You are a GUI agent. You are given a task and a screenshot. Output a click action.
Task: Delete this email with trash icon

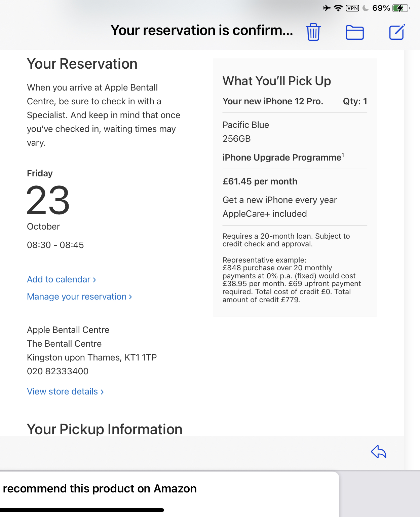[313, 32]
